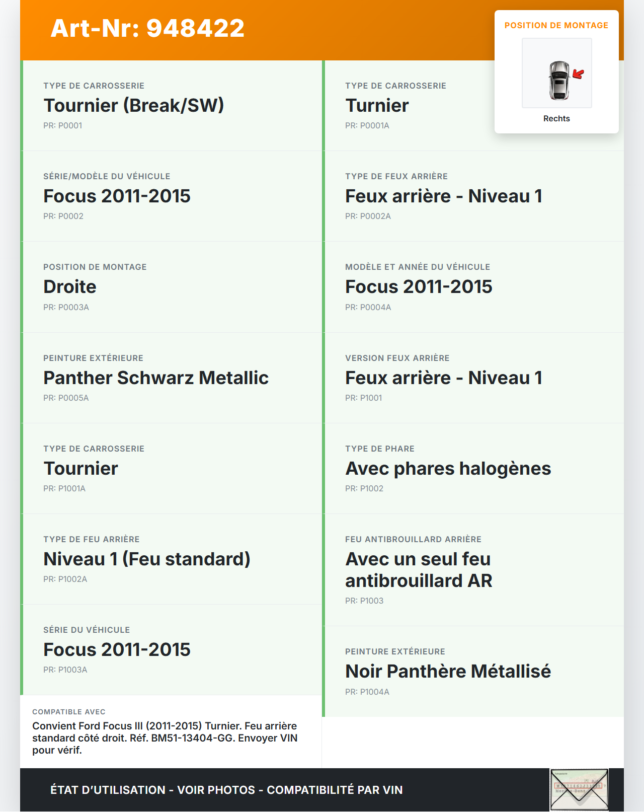Click the 'COMPATIBLE AVEC' section label
The width and height of the screenshot is (644, 812).
(x=69, y=712)
